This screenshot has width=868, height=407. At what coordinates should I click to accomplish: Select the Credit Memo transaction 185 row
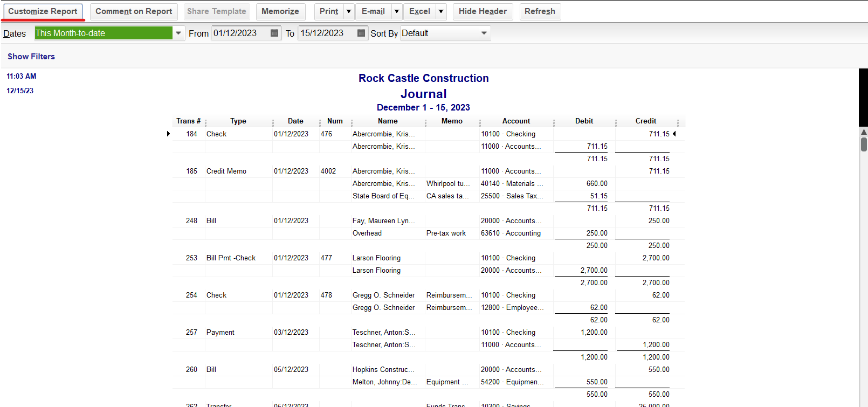pyautogui.click(x=226, y=171)
